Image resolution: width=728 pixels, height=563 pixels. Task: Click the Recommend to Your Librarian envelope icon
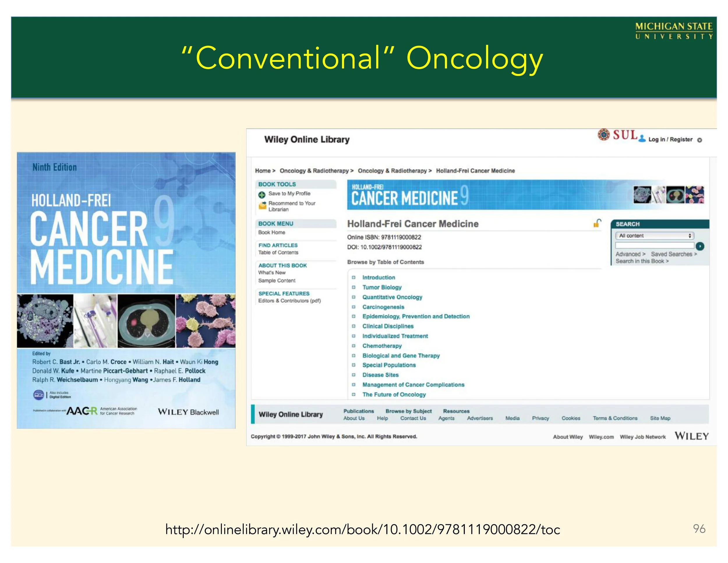(x=262, y=205)
